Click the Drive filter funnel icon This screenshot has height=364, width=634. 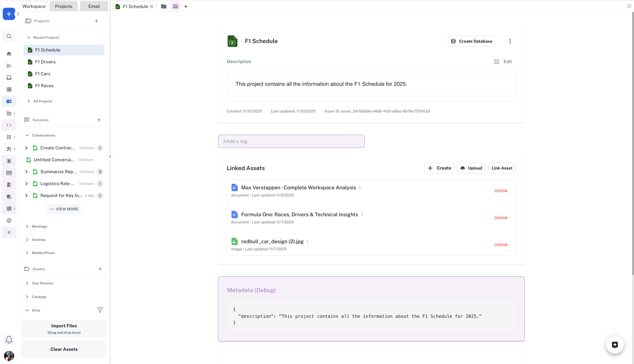point(100,310)
